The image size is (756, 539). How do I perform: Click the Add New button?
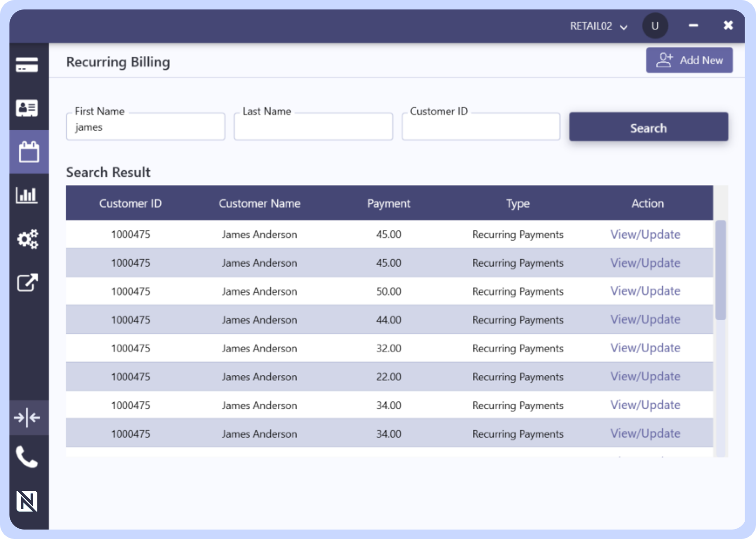(x=689, y=60)
